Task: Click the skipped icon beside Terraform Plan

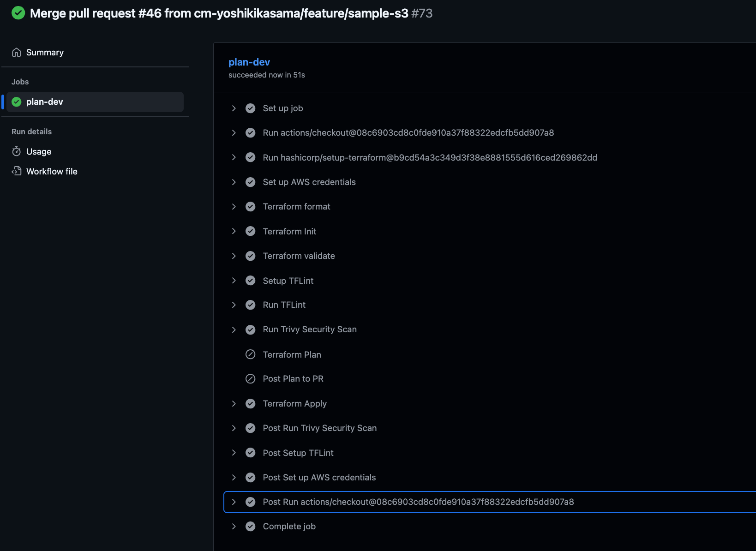Action: coord(251,354)
